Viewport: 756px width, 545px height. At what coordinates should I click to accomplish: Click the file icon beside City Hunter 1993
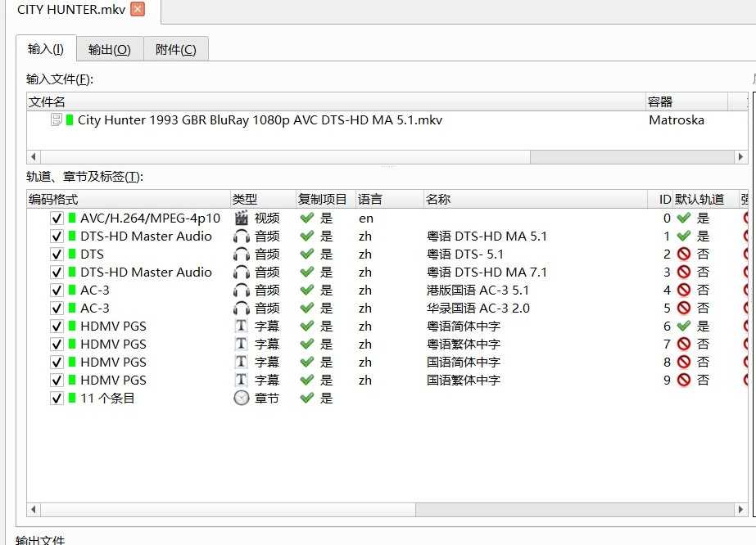pyautogui.click(x=57, y=119)
